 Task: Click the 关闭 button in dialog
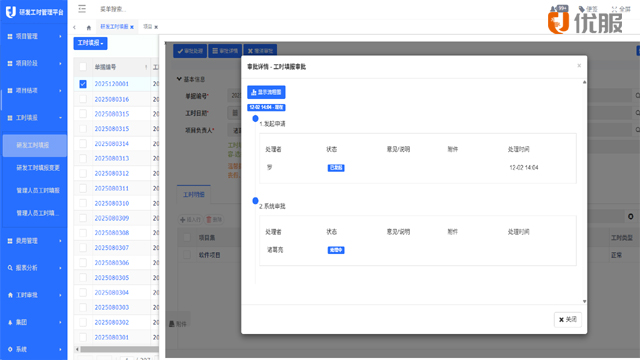pyautogui.click(x=567, y=320)
